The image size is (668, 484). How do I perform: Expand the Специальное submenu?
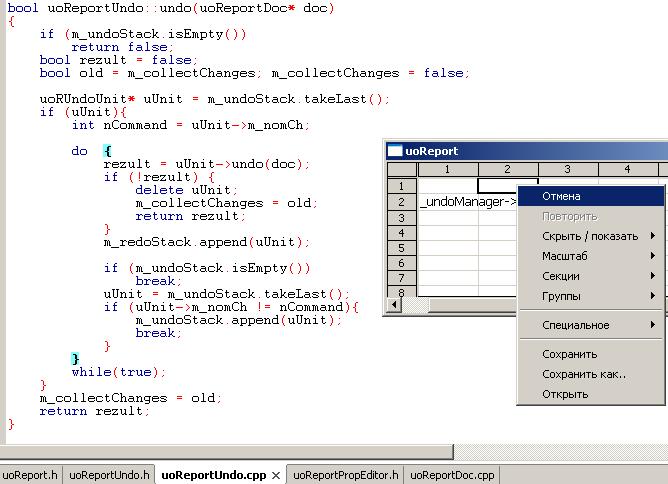coord(590,325)
